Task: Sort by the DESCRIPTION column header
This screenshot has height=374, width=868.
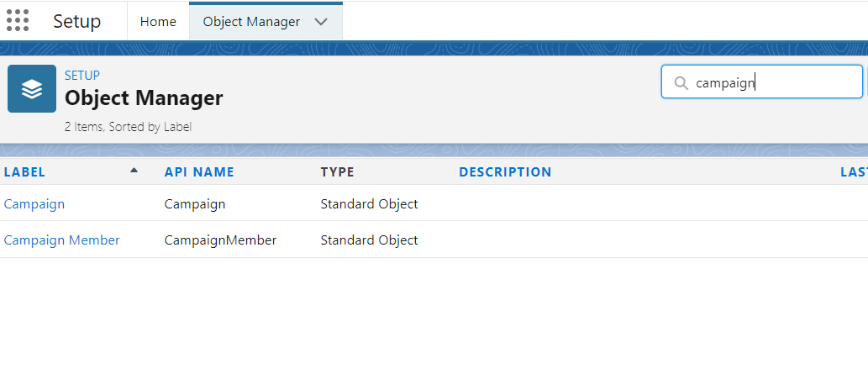Action: tap(505, 172)
